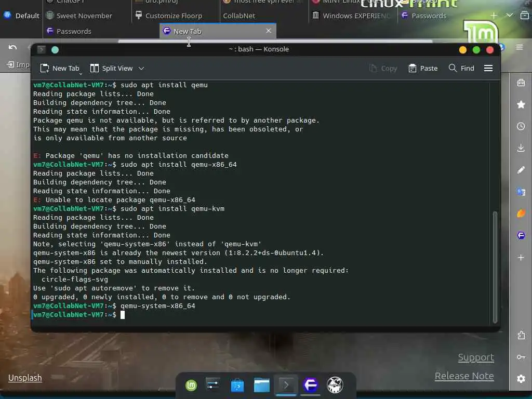Maximize Konsole with green button
532x399 pixels.
coord(476,50)
